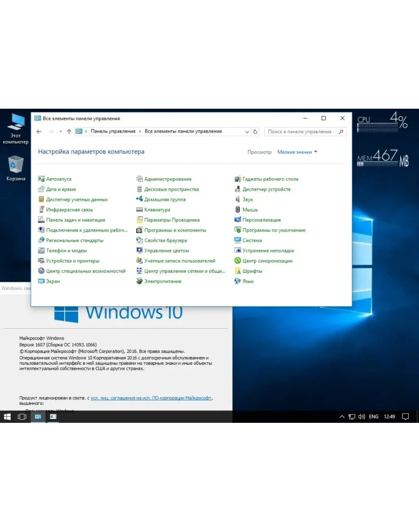The image size is (419, 532).
Task: Click the Дата и время icon
Action: pyautogui.click(x=41, y=189)
